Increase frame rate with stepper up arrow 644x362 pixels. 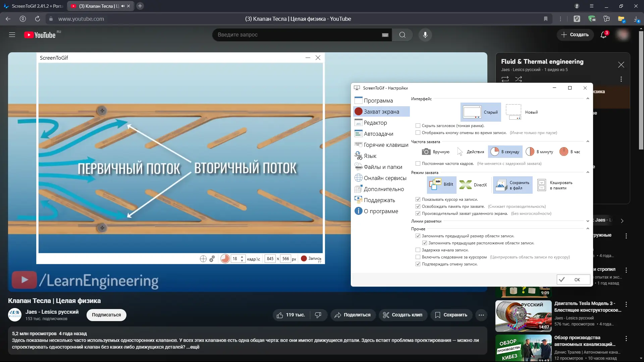(x=242, y=257)
